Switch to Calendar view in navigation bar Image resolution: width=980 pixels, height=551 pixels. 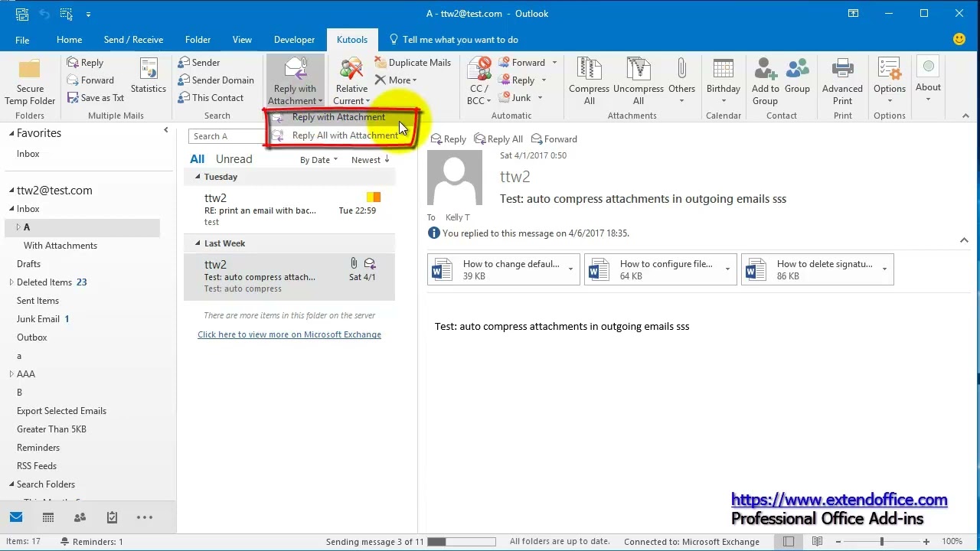(48, 517)
